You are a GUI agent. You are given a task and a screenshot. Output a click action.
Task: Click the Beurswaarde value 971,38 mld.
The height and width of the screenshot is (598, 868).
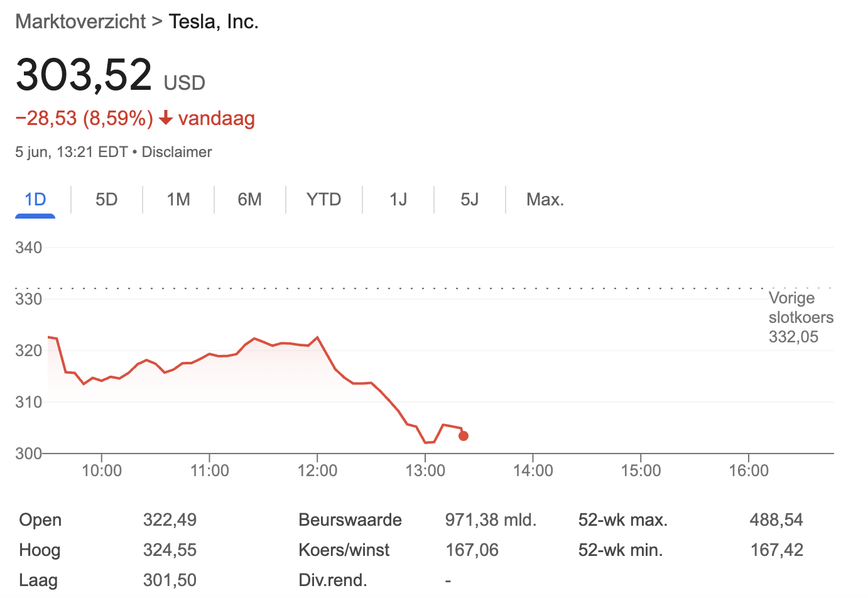tap(491, 520)
